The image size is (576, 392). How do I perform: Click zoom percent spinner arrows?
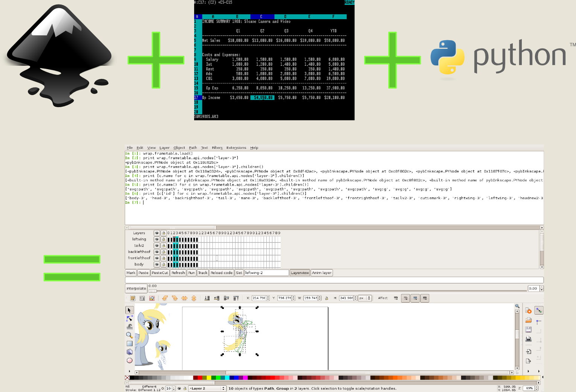[x=536, y=388]
